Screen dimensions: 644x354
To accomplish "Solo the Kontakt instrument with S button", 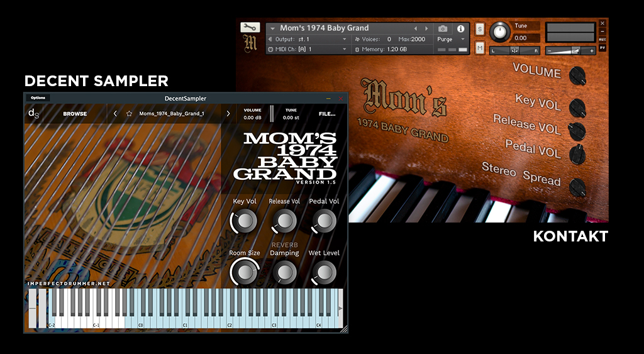I will (480, 29).
